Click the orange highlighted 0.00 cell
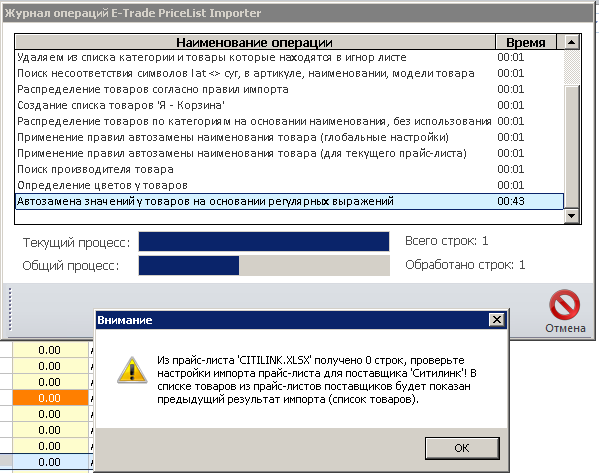The height and width of the screenshot is (473, 599). click(50, 398)
